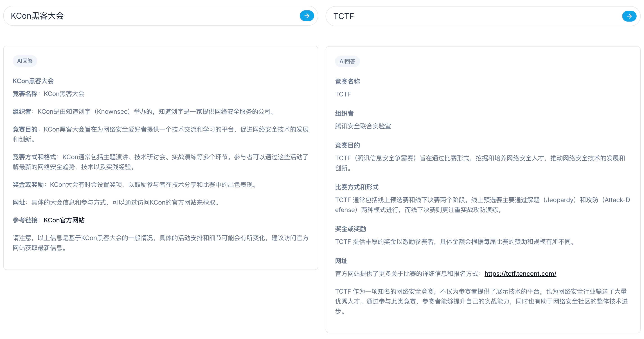This screenshot has width=644, height=339.
Task: Submit the TCTF search with arrow button
Action: (629, 16)
